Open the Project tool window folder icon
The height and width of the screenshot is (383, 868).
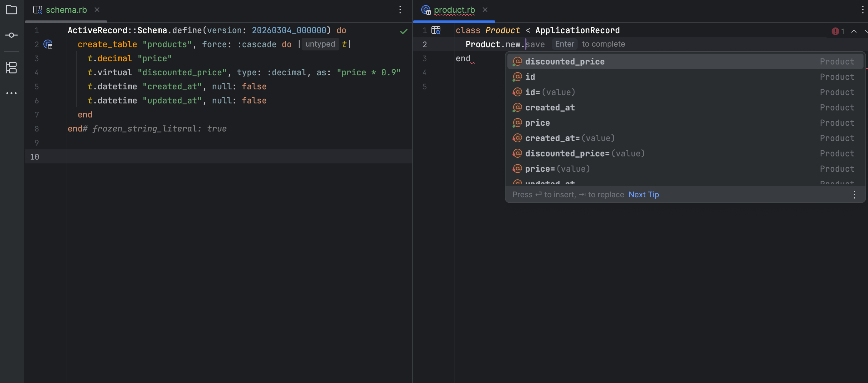click(x=11, y=10)
